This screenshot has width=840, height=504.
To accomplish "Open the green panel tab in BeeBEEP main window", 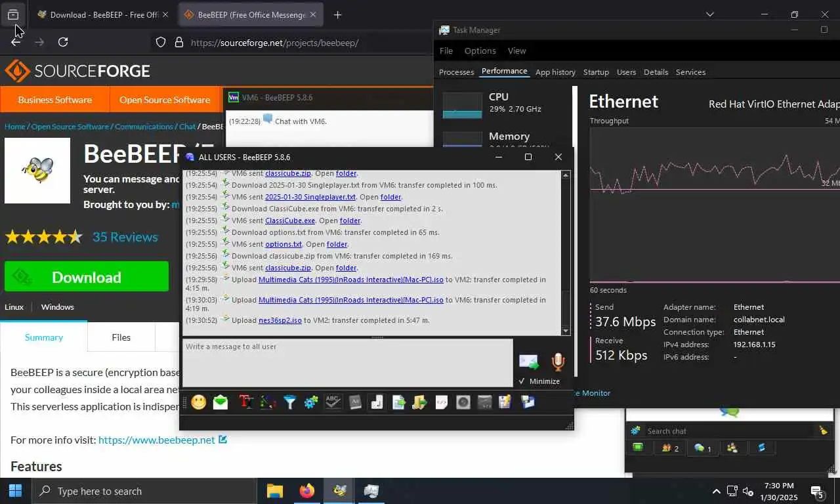I will click(x=638, y=448).
